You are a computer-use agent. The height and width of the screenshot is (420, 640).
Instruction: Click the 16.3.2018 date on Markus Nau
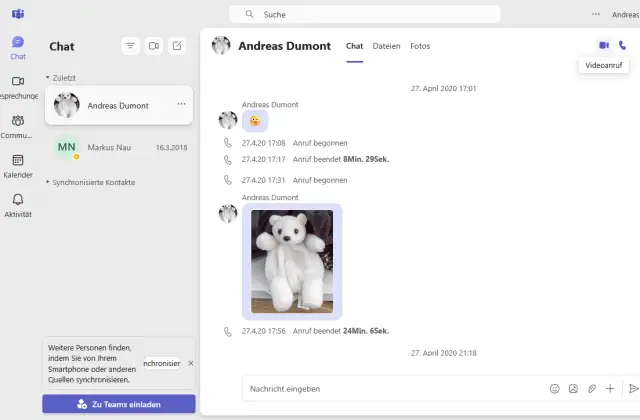point(171,147)
